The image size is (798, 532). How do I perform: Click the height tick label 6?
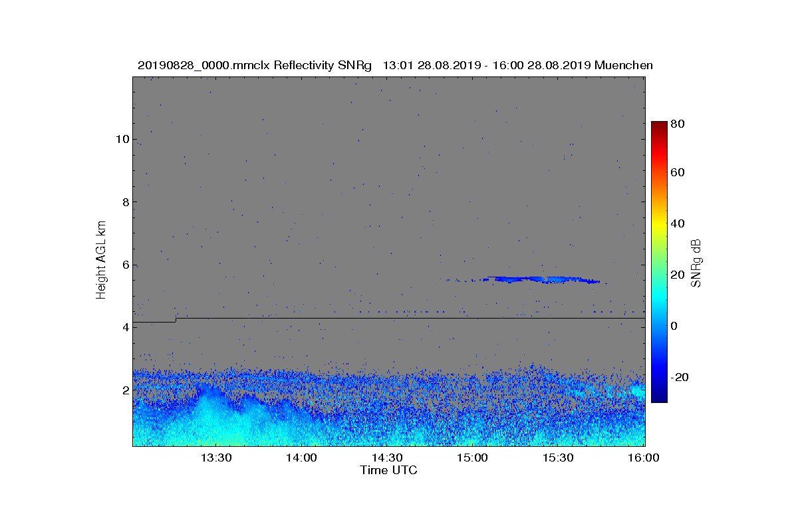coord(125,265)
